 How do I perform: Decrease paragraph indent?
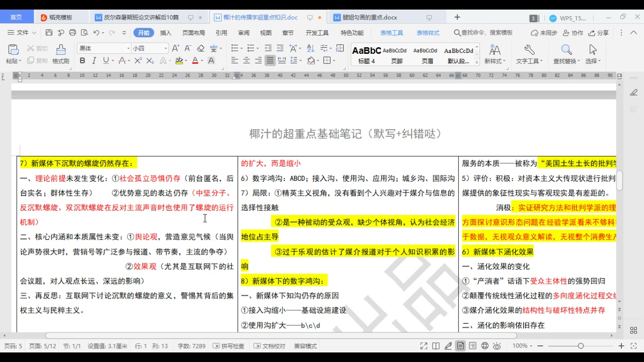pos(268,48)
